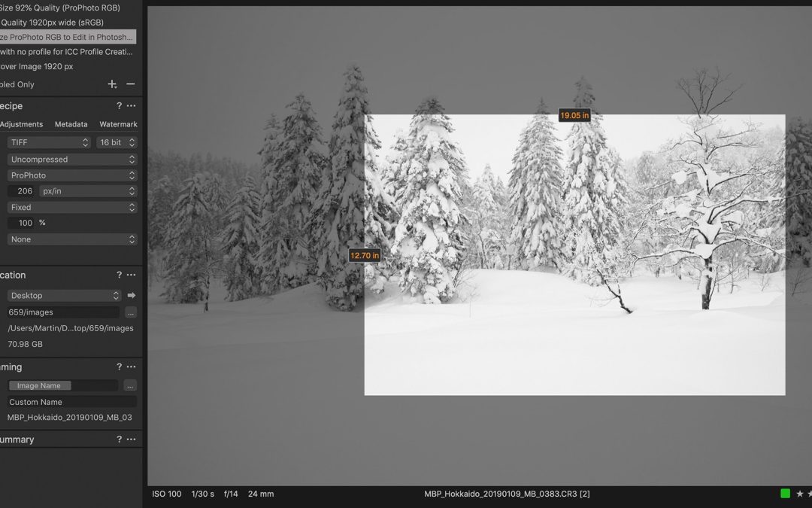Click the arrow icon next to Desktop
812x508 pixels.
(131, 296)
